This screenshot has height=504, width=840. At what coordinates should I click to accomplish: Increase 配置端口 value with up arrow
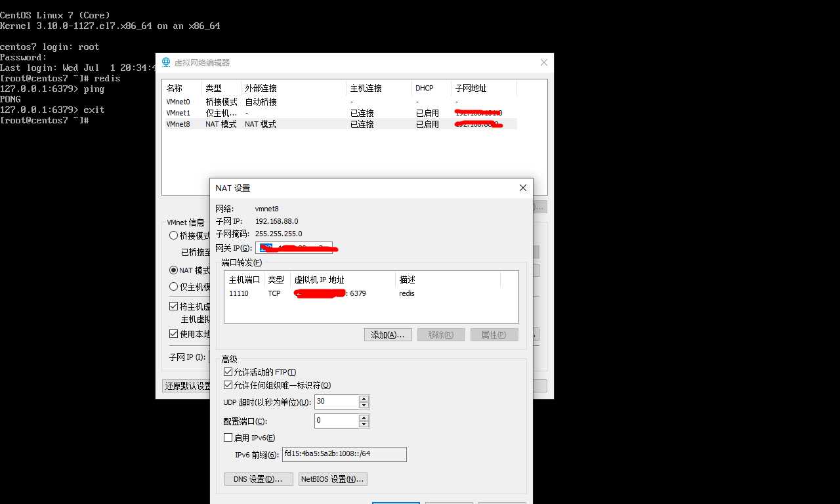click(364, 417)
